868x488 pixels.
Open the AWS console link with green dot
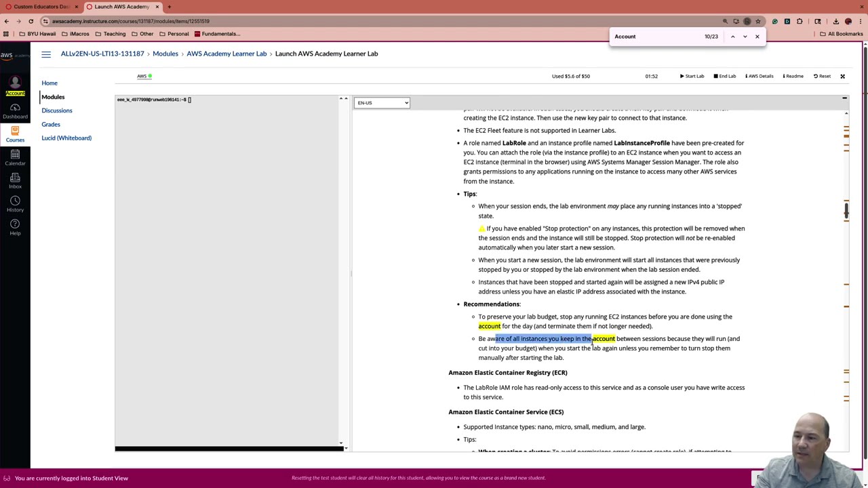(144, 76)
